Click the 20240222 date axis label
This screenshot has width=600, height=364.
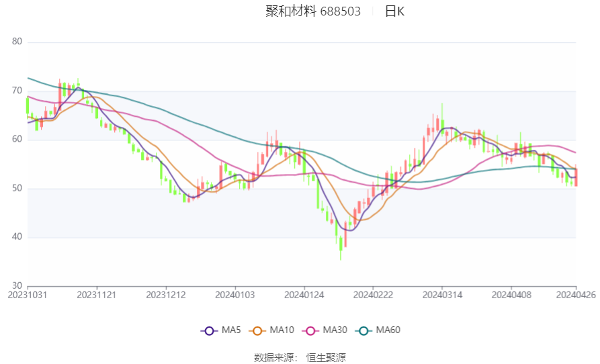[373, 295]
